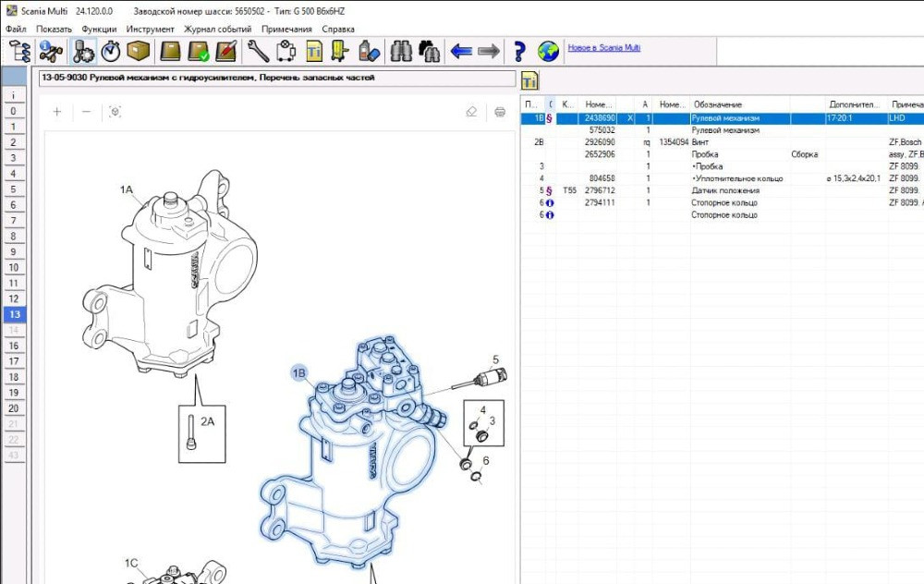This screenshot has width=924, height=584.
Task: Click the stopwatch icon in the toolbar
Action: tap(111, 50)
